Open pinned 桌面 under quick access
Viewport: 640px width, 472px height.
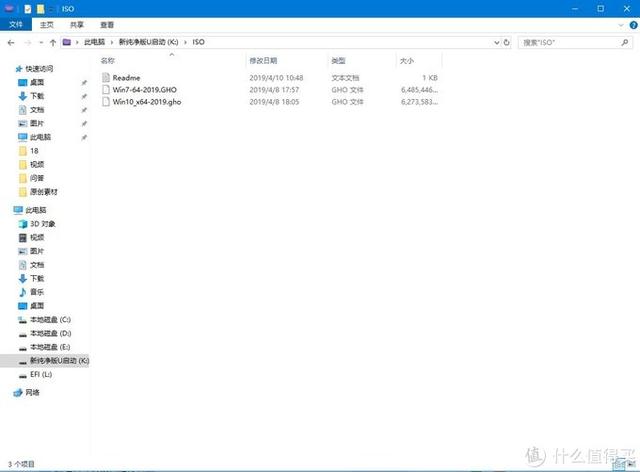(x=37, y=82)
